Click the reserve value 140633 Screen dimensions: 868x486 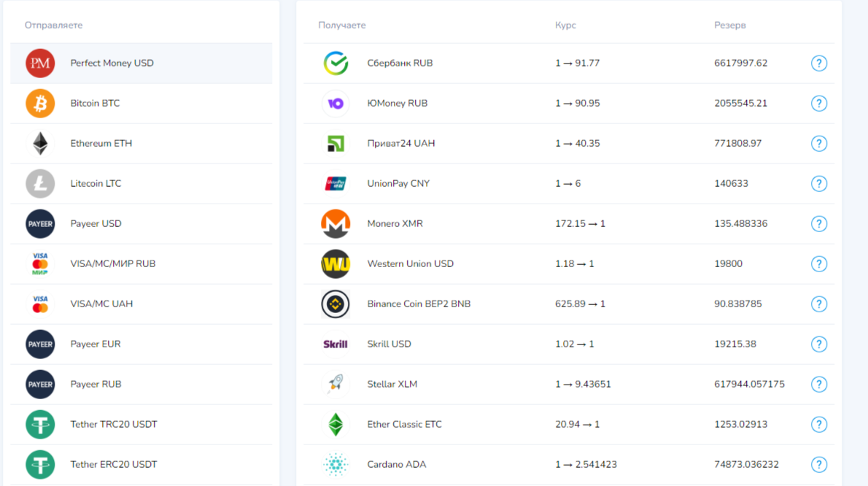tap(731, 184)
